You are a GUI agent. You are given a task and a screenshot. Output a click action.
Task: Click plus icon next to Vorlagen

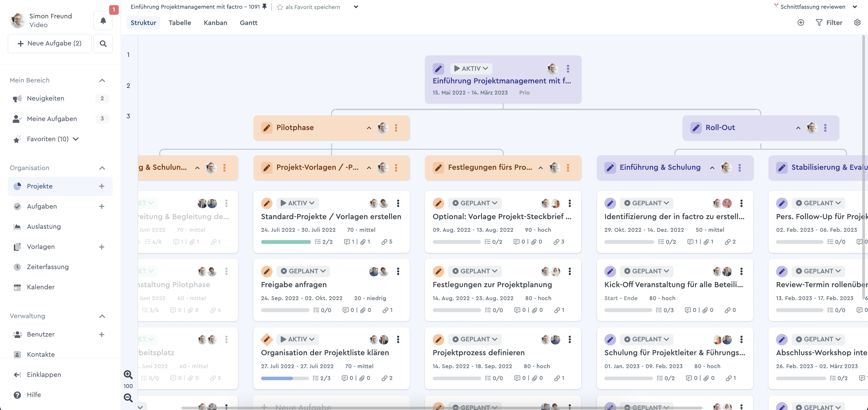tap(102, 247)
